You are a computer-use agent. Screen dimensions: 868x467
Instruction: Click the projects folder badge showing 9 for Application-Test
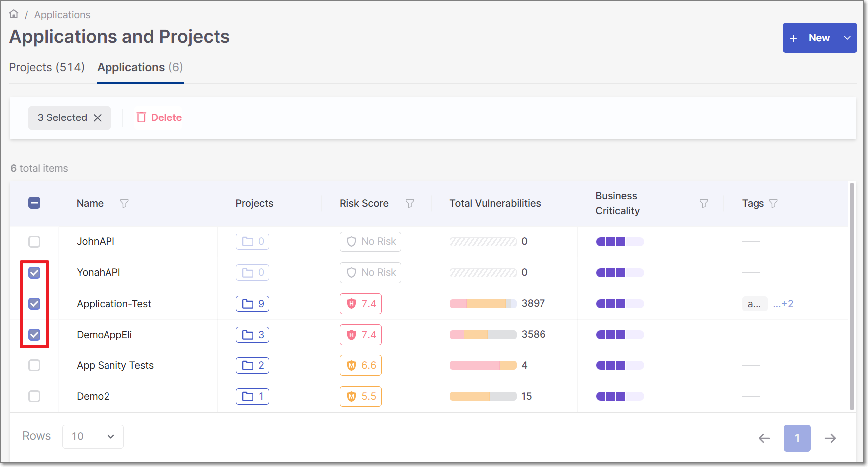(252, 304)
